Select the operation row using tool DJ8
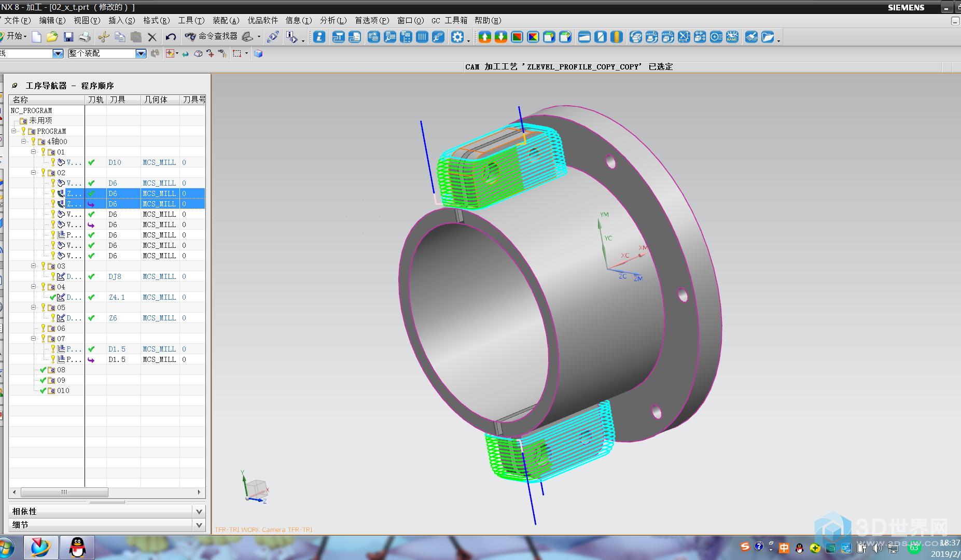This screenshot has width=961, height=560. pos(107,276)
